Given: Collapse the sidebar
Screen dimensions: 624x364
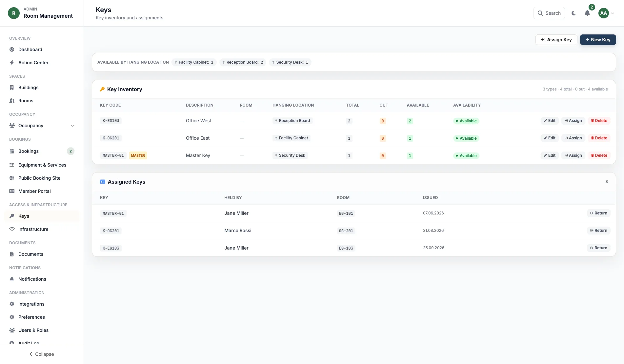Looking at the screenshot, I should [42, 354].
